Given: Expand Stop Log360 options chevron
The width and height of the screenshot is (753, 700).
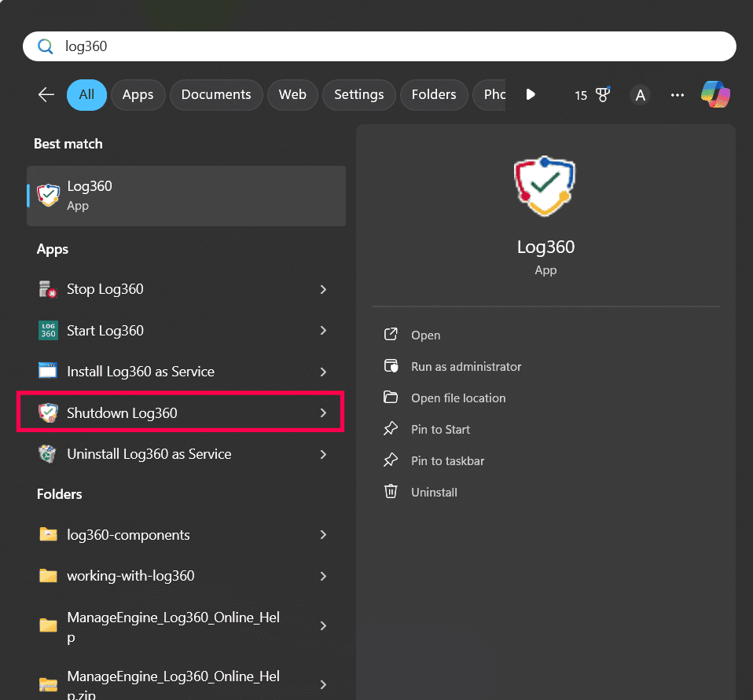Looking at the screenshot, I should 323,289.
